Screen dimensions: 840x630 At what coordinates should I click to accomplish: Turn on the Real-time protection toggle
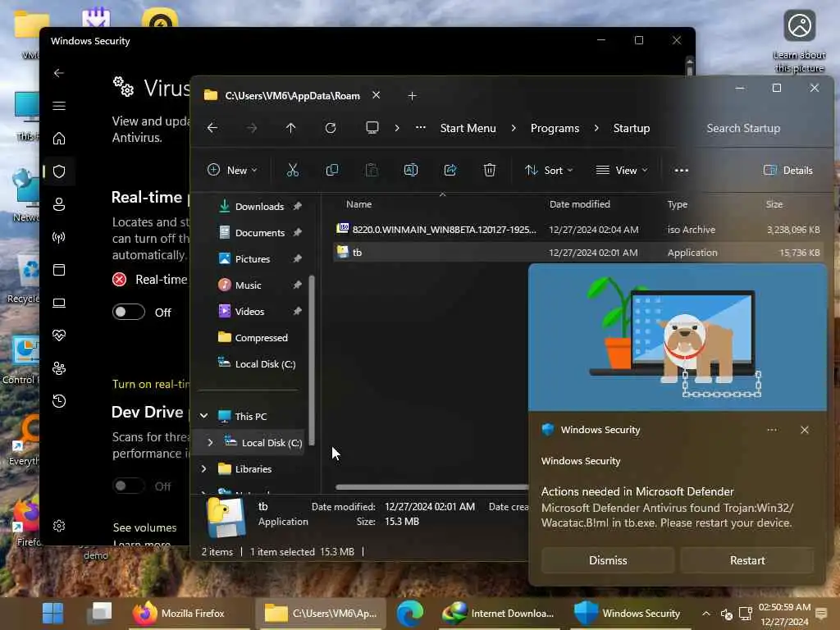pyautogui.click(x=129, y=312)
